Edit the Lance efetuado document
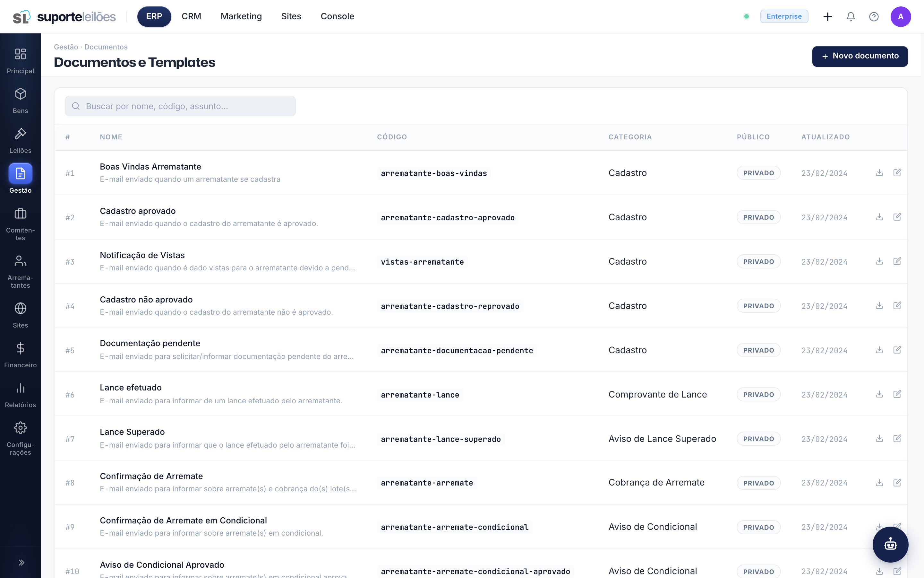Viewport: 924px width, 578px height. pyautogui.click(x=897, y=394)
